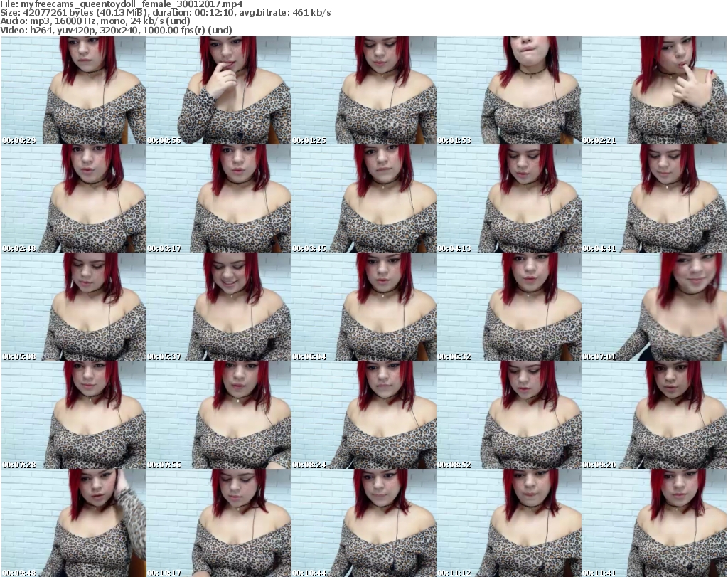The width and height of the screenshot is (728, 577).
Task: Select the Video h264 info line
Action: click(116, 30)
